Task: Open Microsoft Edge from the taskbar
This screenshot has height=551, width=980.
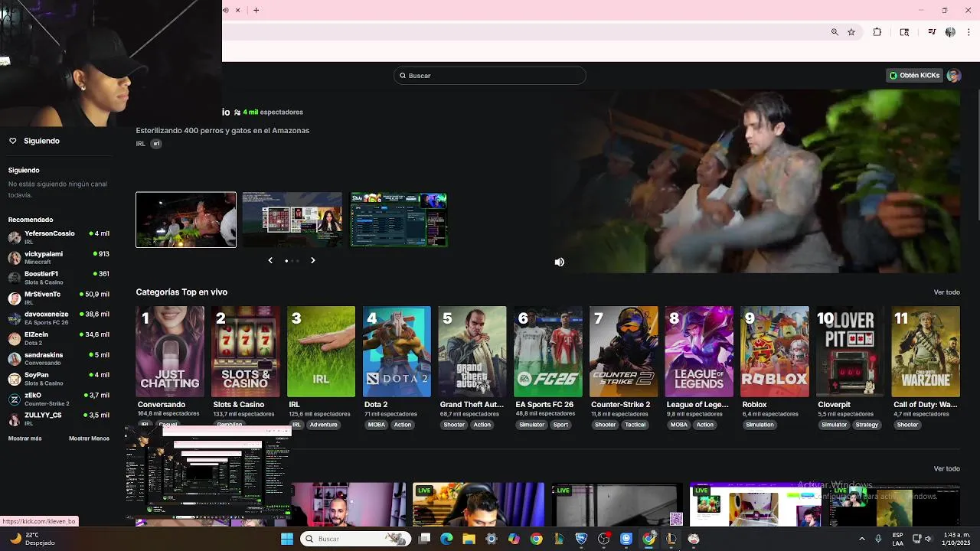Action: [446, 539]
